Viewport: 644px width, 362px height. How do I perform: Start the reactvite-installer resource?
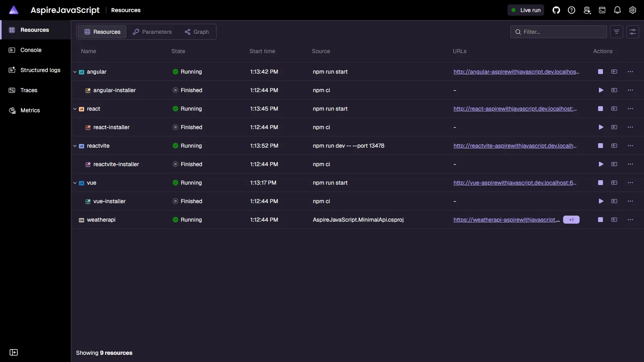pyautogui.click(x=601, y=164)
